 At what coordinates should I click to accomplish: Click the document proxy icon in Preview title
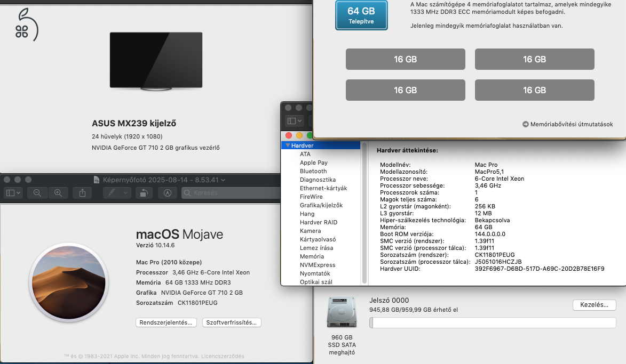[x=96, y=180]
